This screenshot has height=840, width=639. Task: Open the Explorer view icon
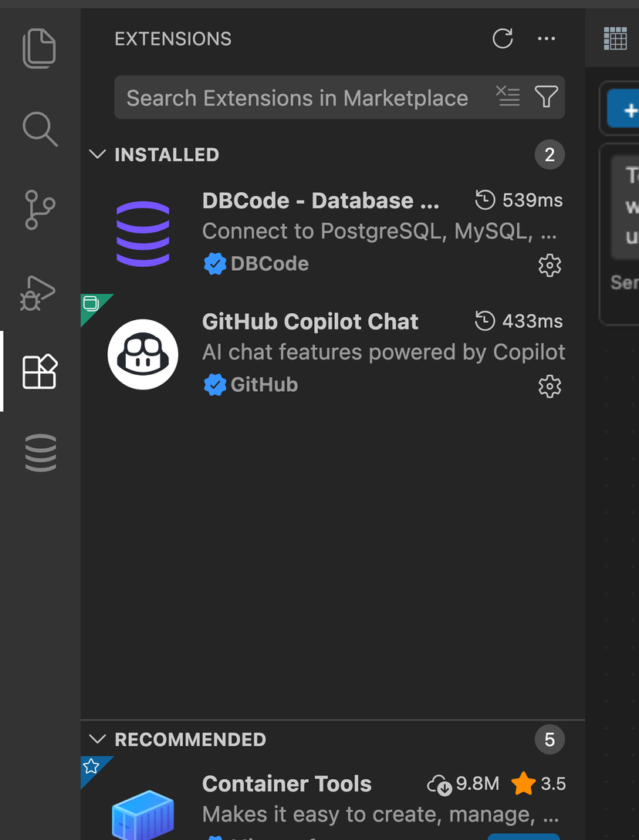(x=39, y=48)
